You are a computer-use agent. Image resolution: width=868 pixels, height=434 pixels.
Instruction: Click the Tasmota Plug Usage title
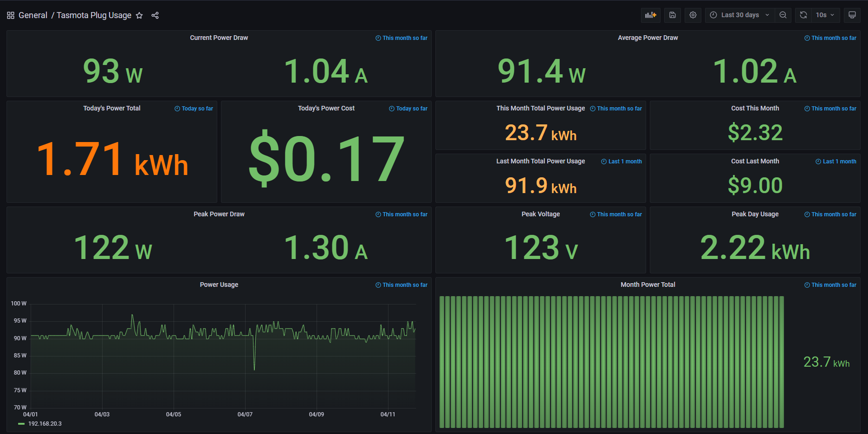point(94,15)
